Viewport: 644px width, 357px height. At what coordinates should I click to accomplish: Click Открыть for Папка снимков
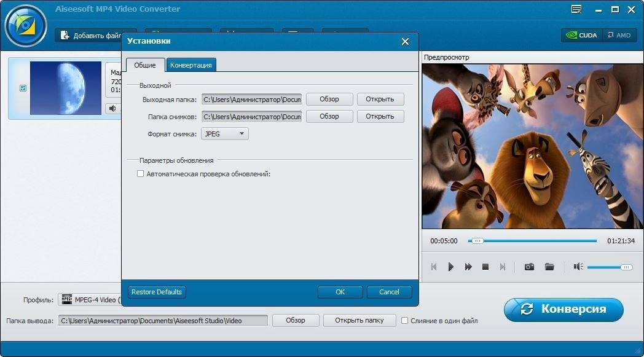point(380,116)
